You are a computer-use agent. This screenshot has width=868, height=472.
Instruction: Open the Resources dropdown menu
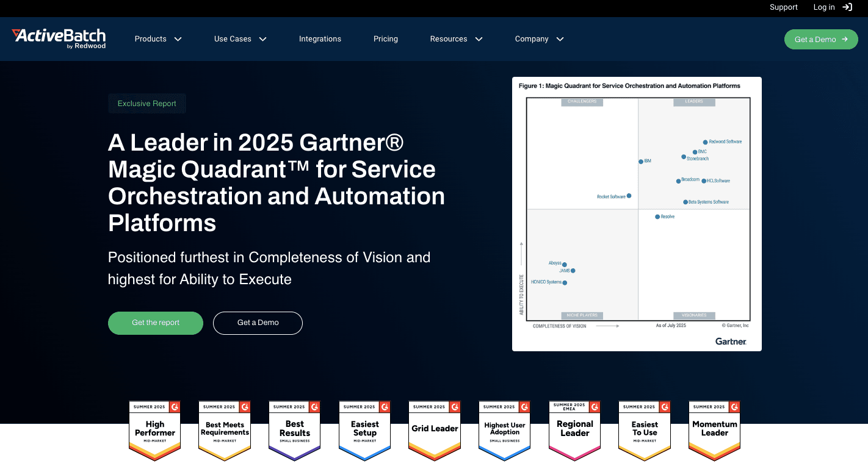coord(456,39)
